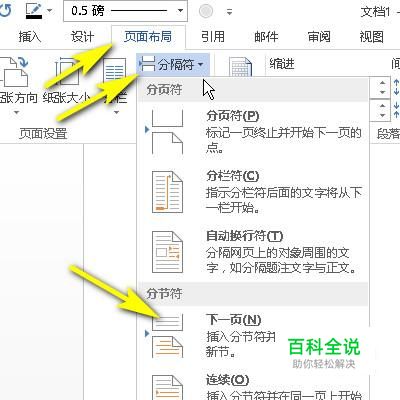This screenshot has width=400, height=400.
Task: Open the pen color dropdown arrow
Action: [50, 10]
